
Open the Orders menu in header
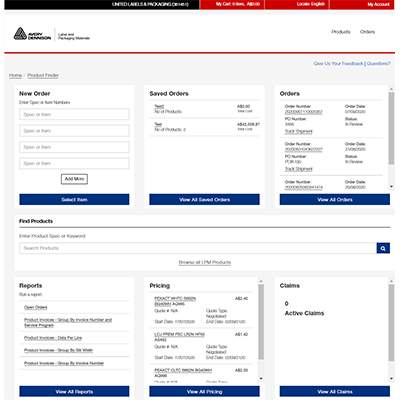(x=367, y=32)
